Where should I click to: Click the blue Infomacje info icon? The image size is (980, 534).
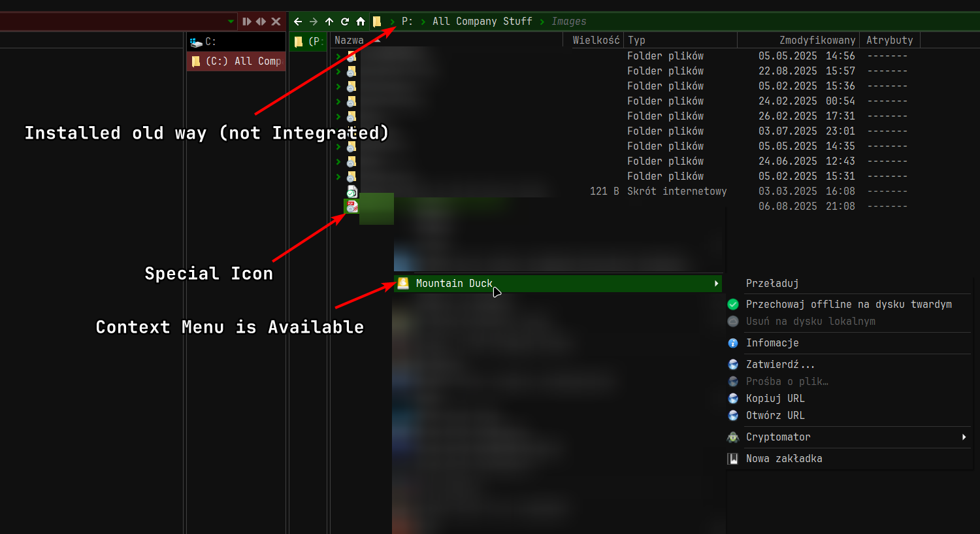click(x=733, y=343)
